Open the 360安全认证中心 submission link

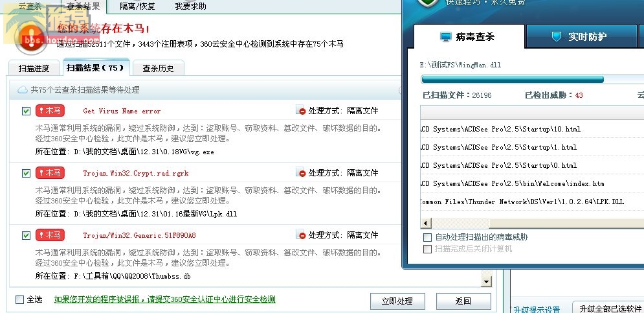click(164, 299)
